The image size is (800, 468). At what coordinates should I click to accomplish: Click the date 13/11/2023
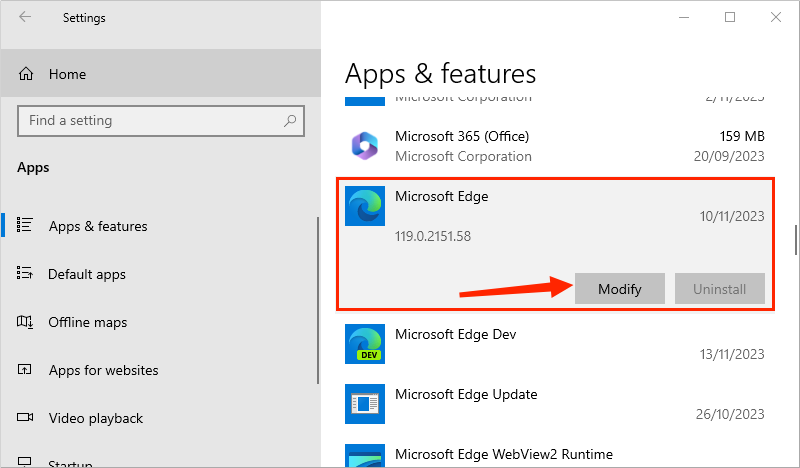732,354
